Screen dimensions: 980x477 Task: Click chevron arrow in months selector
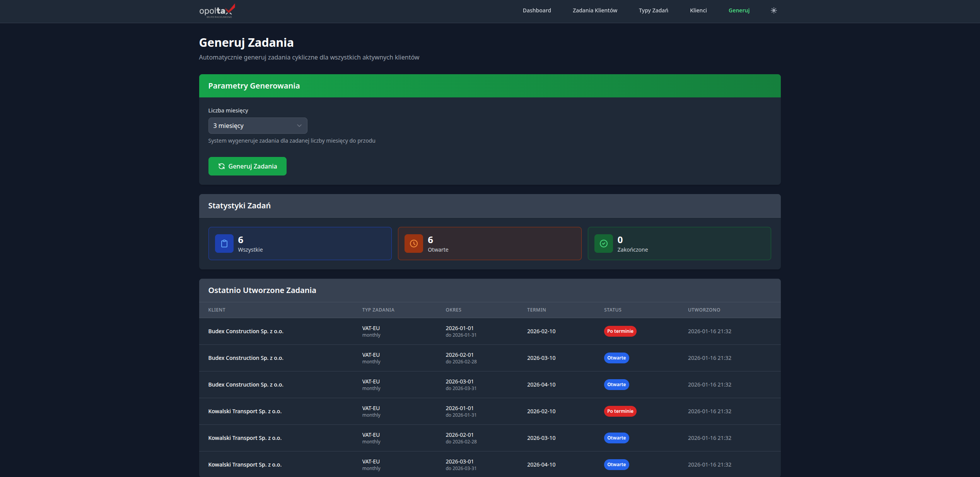(299, 126)
